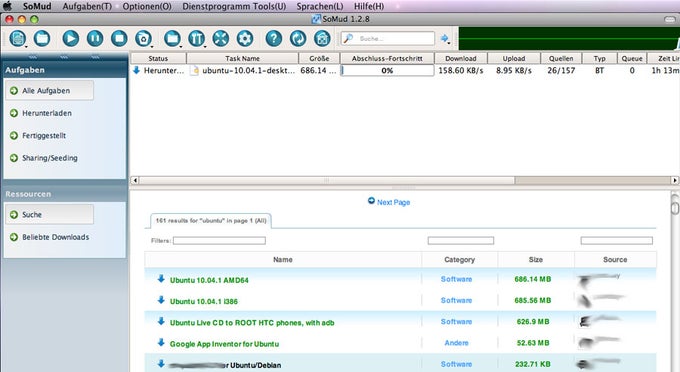Click the trash/delete task icon

click(x=143, y=39)
